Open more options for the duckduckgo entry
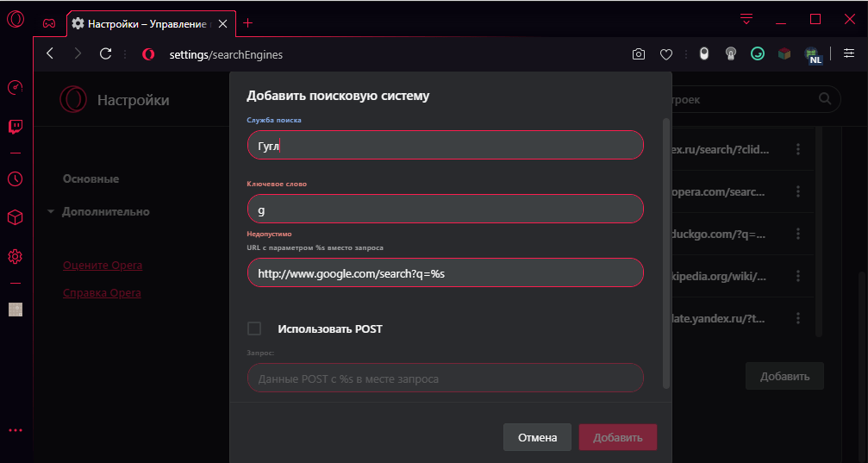868x463 pixels. coord(798,234)
